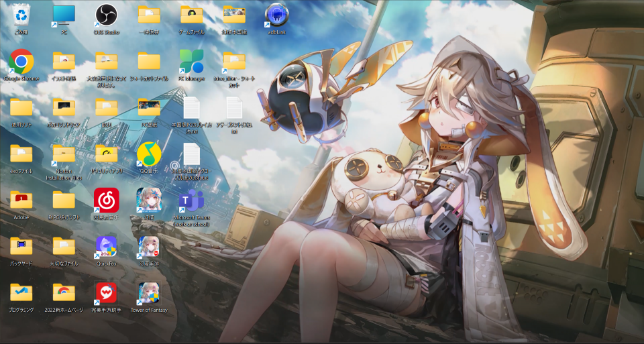Viewport: 644px width, 344px height.
Task: Open the red NetEase Cloud Music icon
Action: click(106, 200)
